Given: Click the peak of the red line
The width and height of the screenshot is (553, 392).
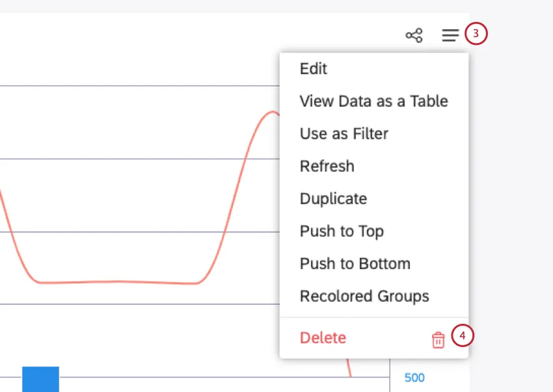Looking at the screenshot, I should pyautogui.click(x=271, y=112).
